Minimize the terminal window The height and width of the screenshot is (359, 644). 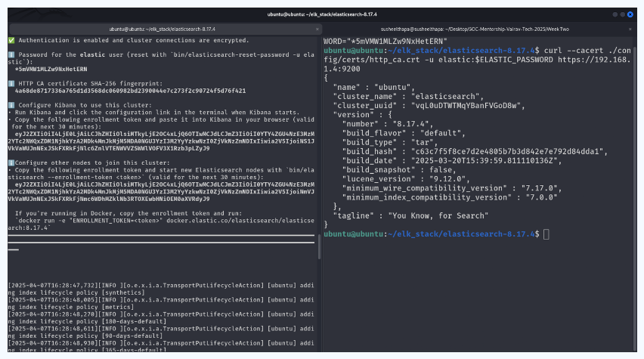615,14
